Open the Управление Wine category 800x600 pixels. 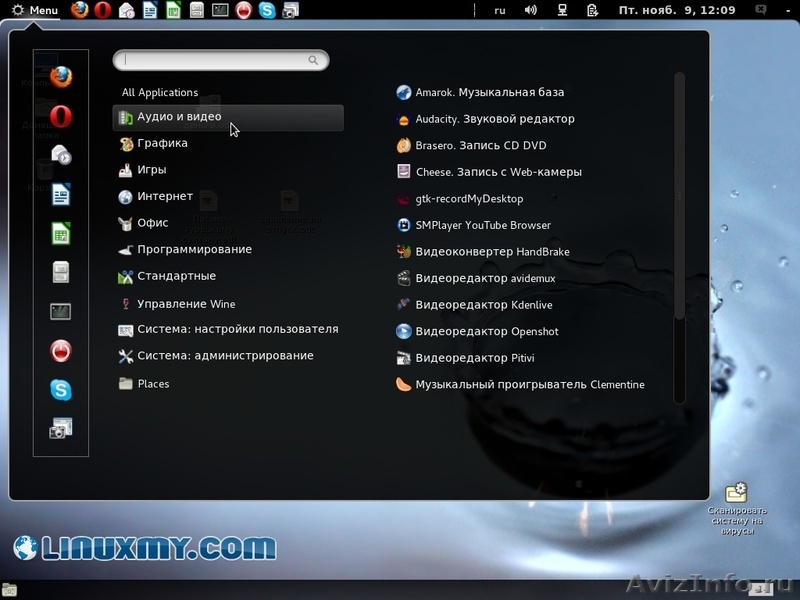(x=177, y=304)
